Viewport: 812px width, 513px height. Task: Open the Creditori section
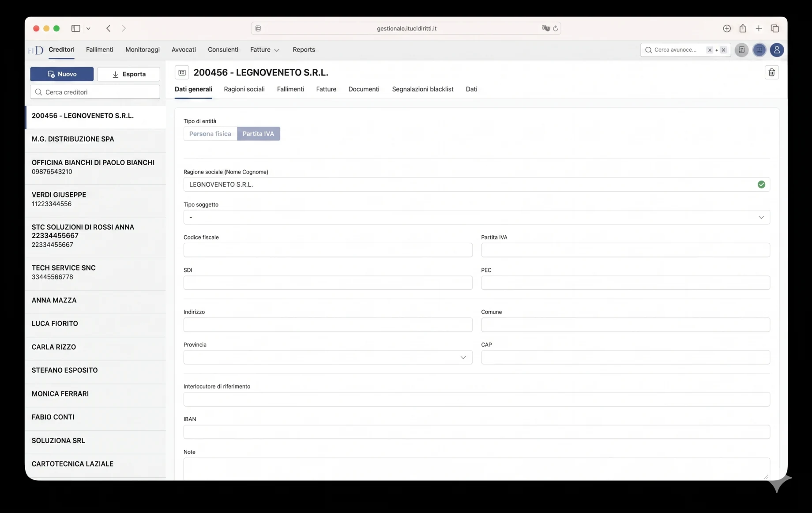(61, 49)
